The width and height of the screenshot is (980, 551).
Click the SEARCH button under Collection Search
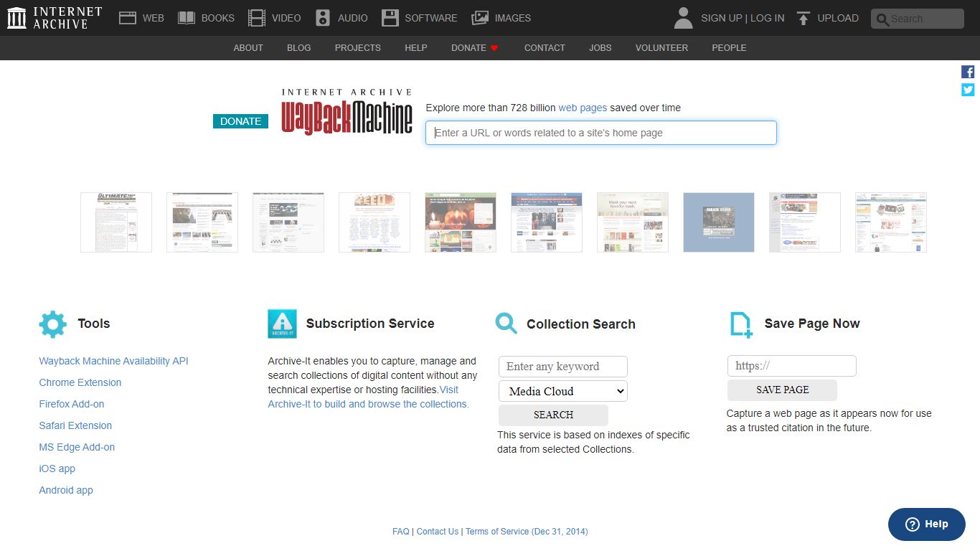click(553, 415)
